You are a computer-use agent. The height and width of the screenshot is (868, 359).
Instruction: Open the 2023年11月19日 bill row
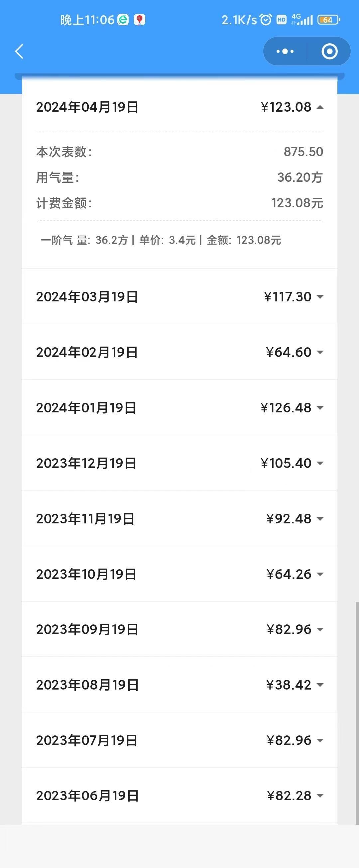179,519
